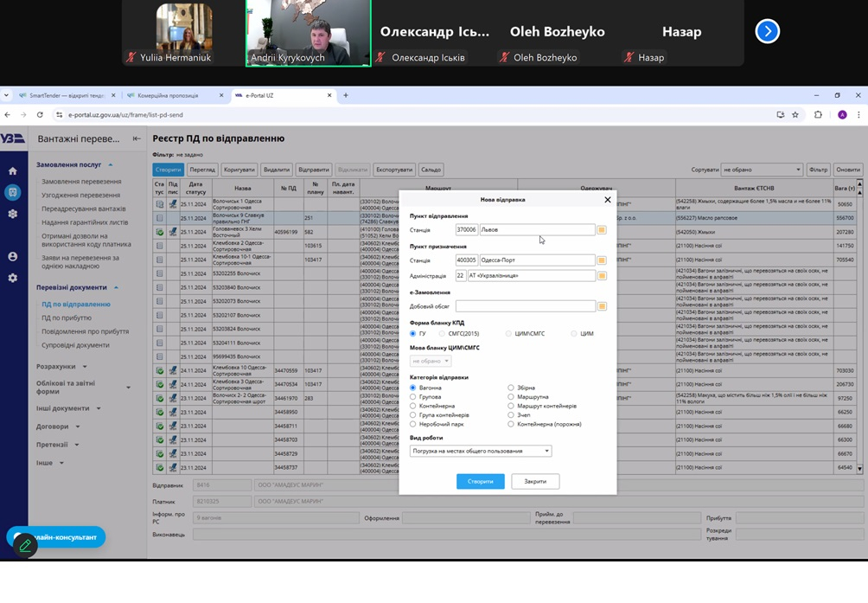Collapse the Замовлення послуг section
Image resolution: width=868 pixels, height=603 pixels.
tap(111, 164)
